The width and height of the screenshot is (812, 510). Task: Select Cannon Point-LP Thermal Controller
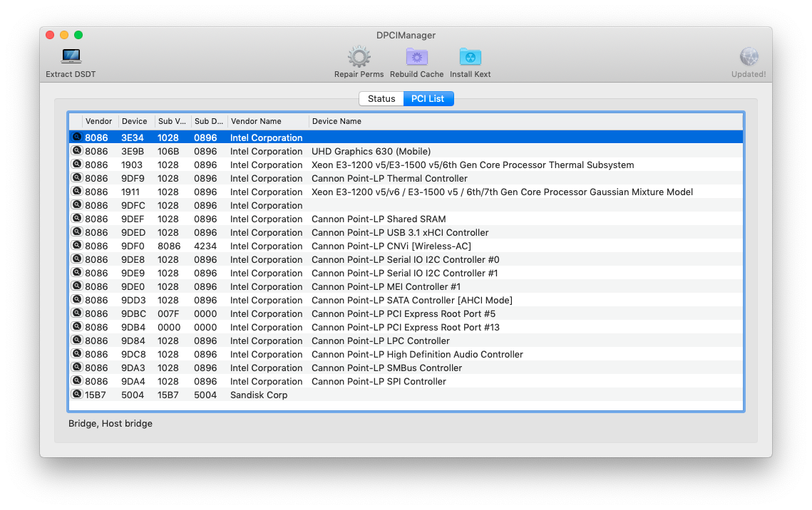(x=389, y=179)
